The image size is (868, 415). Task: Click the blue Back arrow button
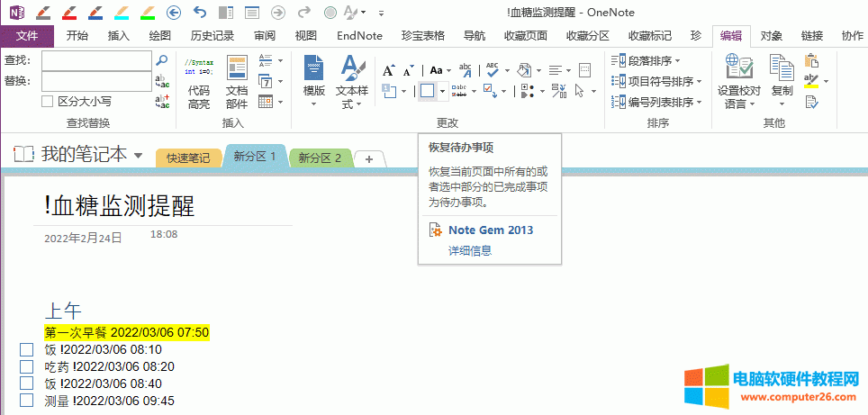174,12
